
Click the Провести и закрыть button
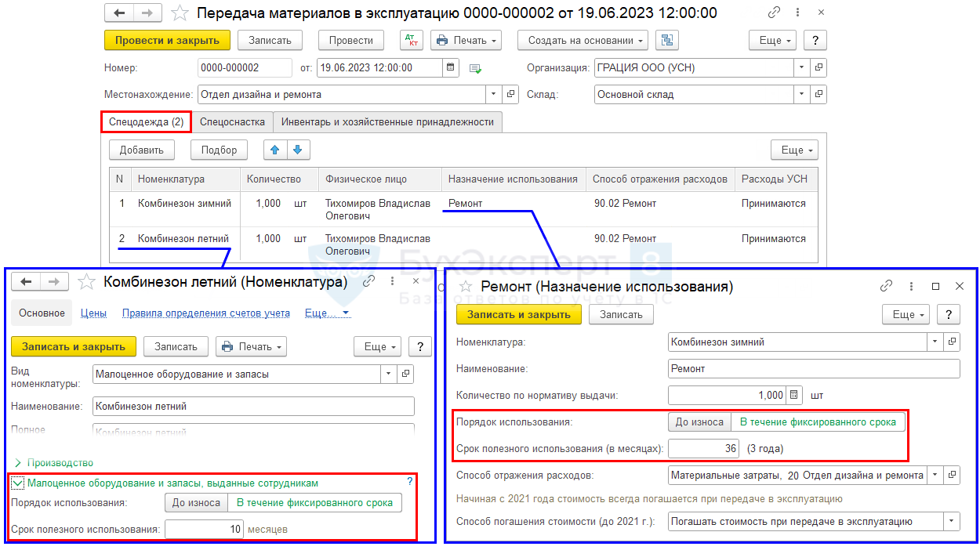point(167,41)
